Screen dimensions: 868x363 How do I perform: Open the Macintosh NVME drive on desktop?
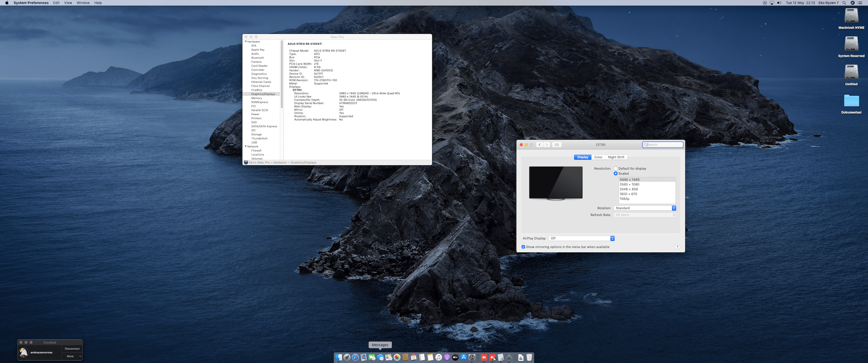point(851,16)
